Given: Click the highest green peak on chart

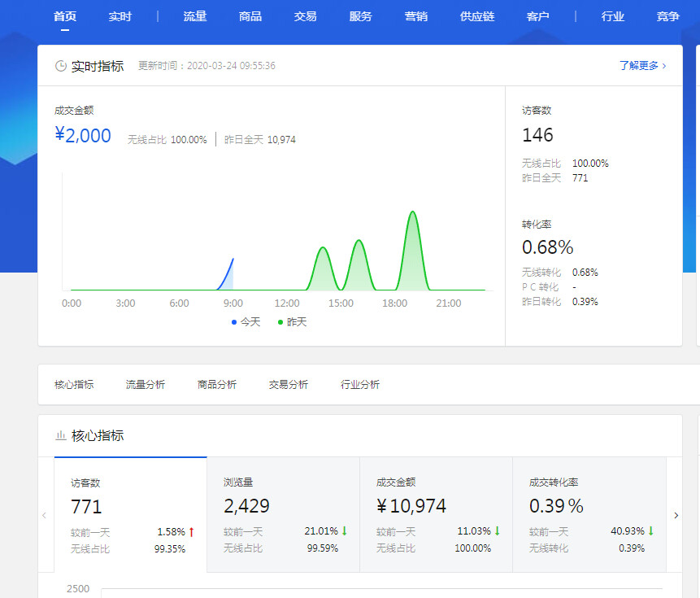Looking at the screenshot, I should pyautogui.click(x=413, y=213).
